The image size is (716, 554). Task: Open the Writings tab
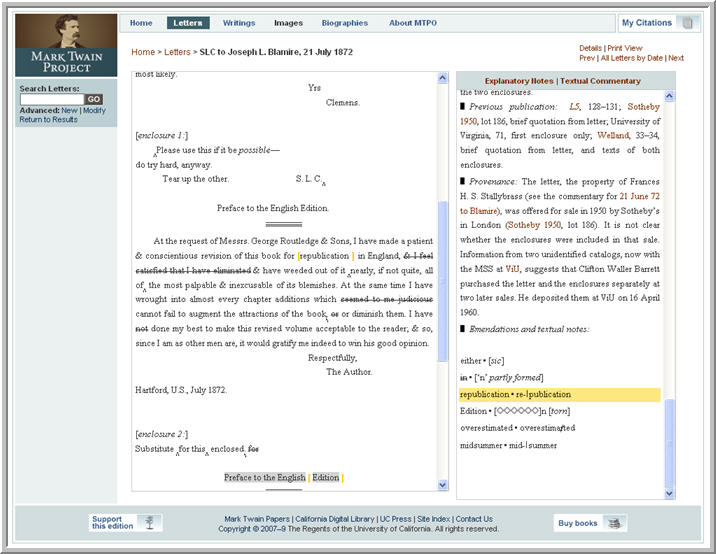pos(239,23)
